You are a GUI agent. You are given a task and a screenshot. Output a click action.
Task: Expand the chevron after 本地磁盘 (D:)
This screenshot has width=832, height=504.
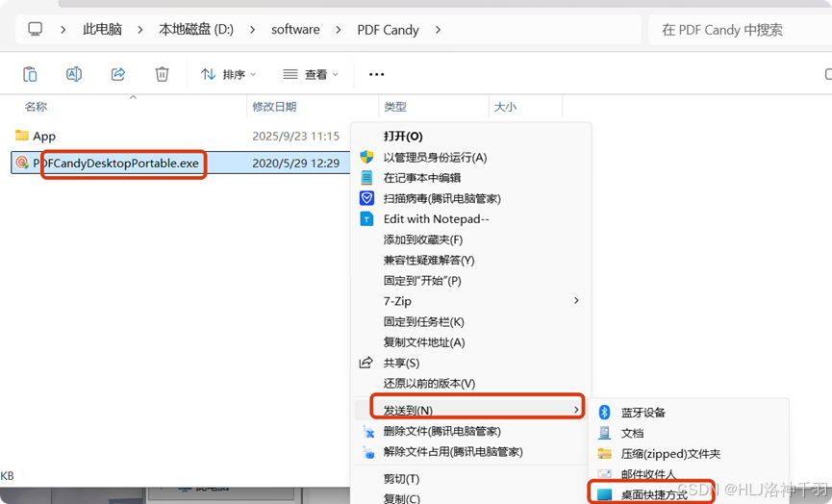point(252,30)
